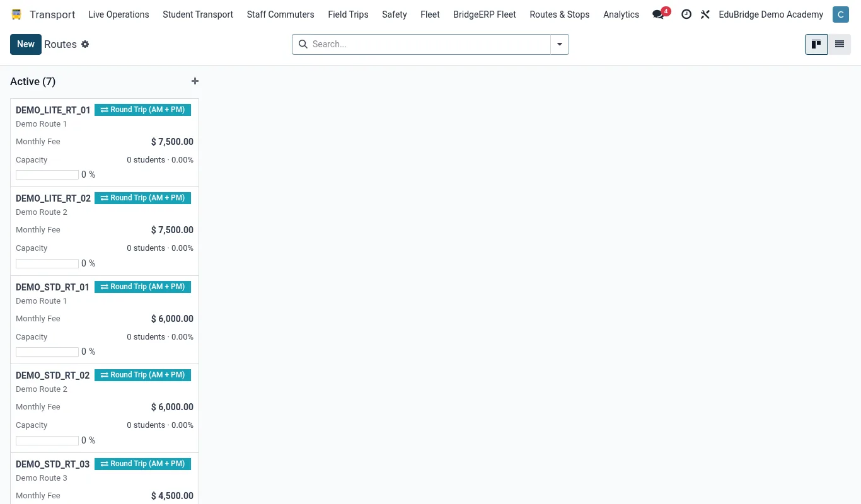Open user avatar C menu

[x=840, y=14]
